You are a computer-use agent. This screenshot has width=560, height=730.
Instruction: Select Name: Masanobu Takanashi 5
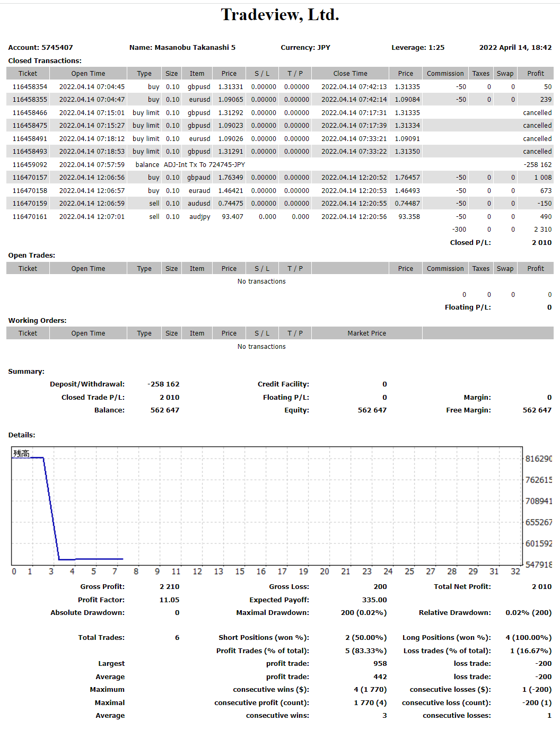tap(182, 48)
